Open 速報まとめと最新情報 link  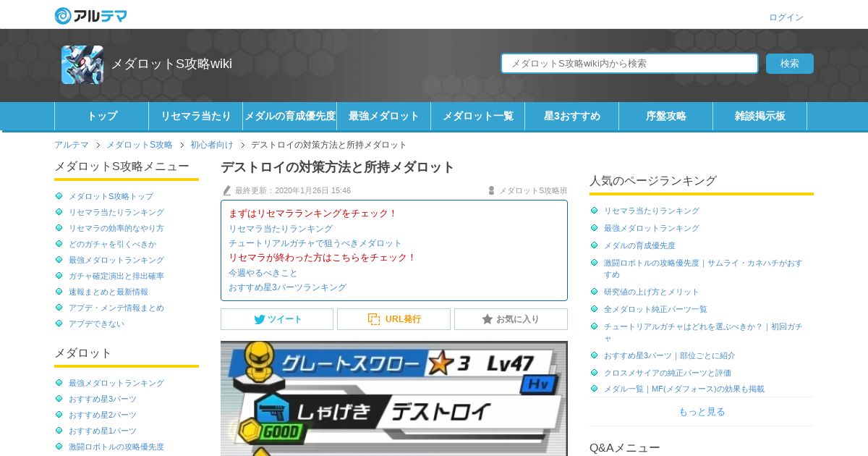coord(109,292)
